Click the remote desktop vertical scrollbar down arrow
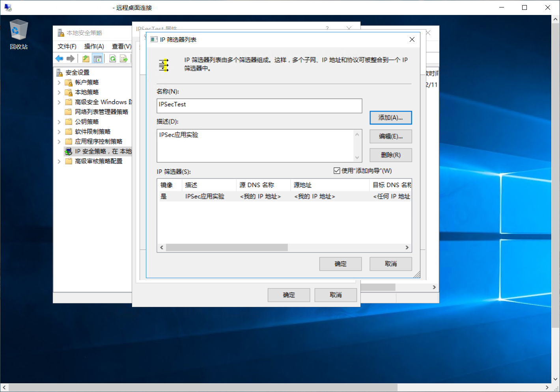The width and height of the screenshot is (560, 392). [555, 379]
